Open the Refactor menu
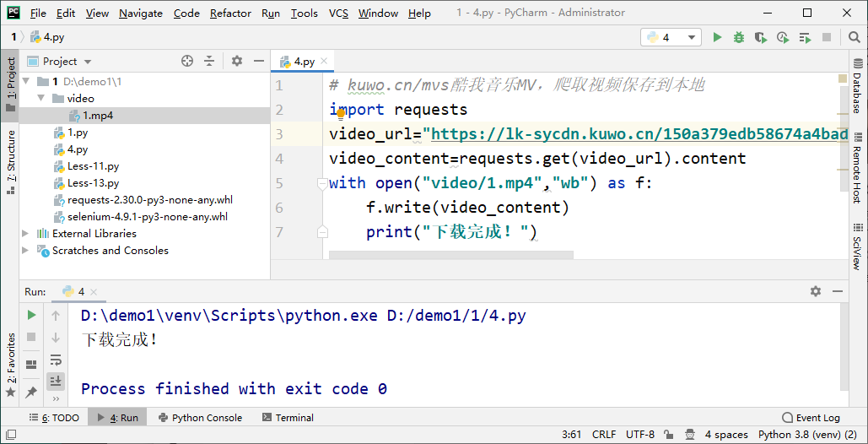Viewport: 868px width, 444px height. (230, 13)
